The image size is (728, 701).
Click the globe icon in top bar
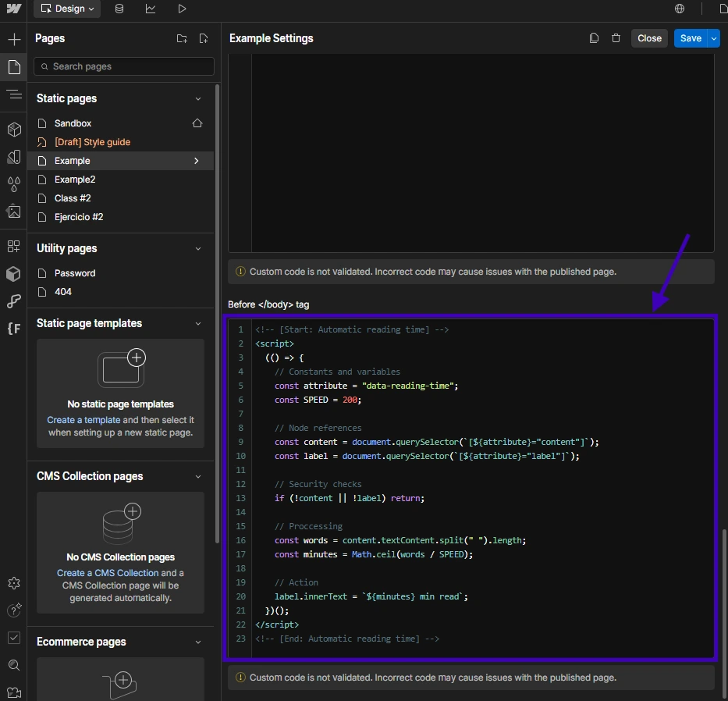680,9
